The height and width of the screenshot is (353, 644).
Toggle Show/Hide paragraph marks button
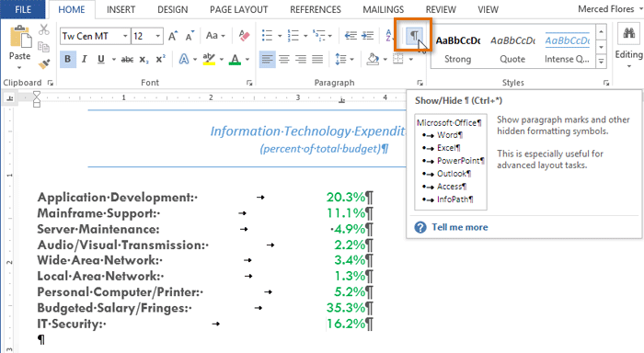click(x=414, y=36)
